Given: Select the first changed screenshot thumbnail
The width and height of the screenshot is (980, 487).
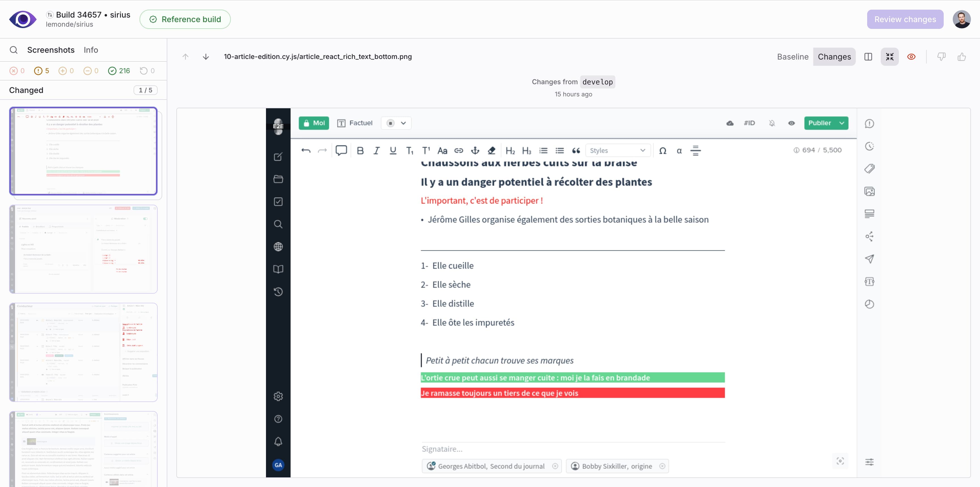Looking at the screenshot, I should point(83,151).
